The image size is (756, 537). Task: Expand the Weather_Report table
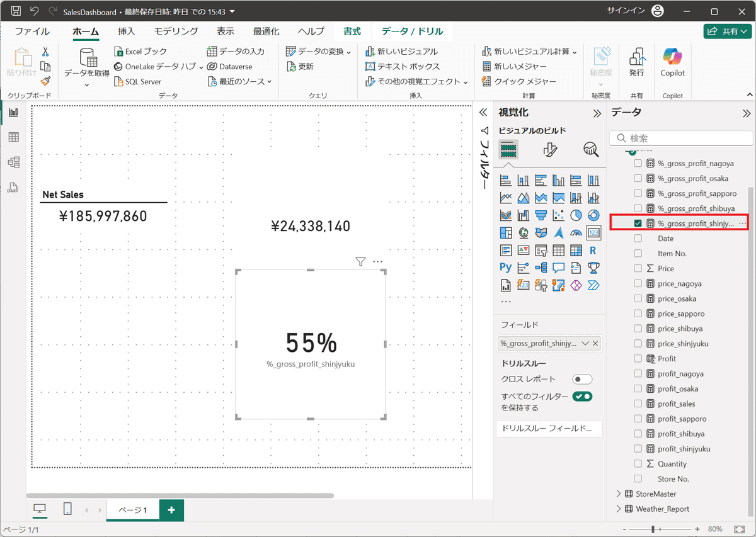click(618, 509)
